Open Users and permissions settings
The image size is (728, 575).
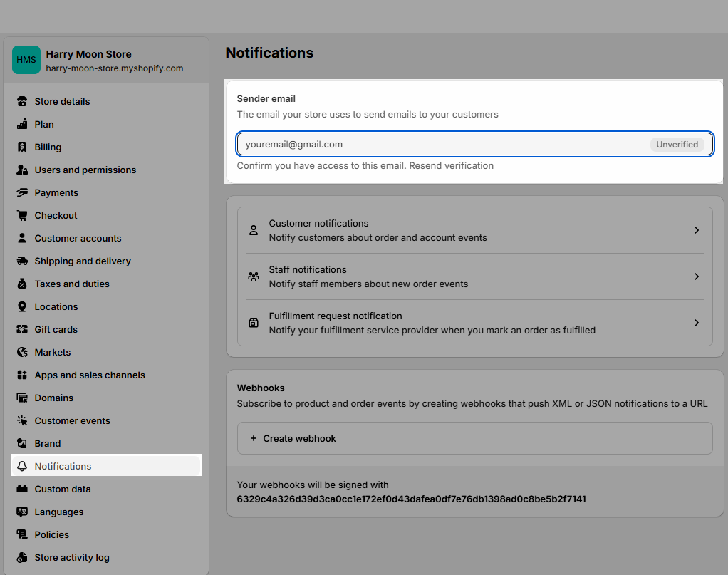click(x=106, y=170)
